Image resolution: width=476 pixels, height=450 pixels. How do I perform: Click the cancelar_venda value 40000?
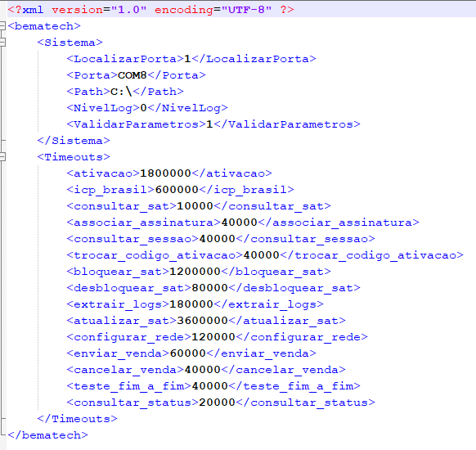[x=203, y=370]
